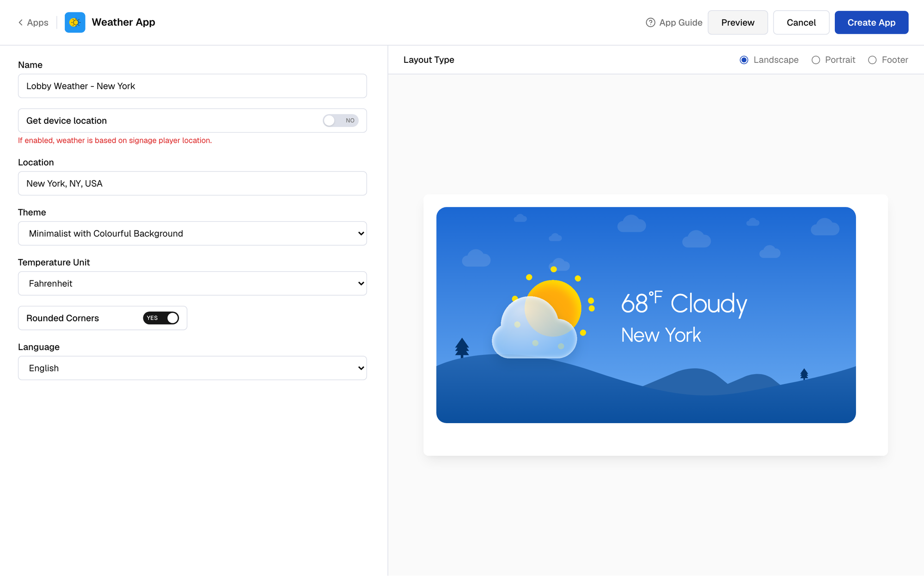The image size is (924, 577).
Task: Open the Theme dropdown
Action: pos(192,233)
